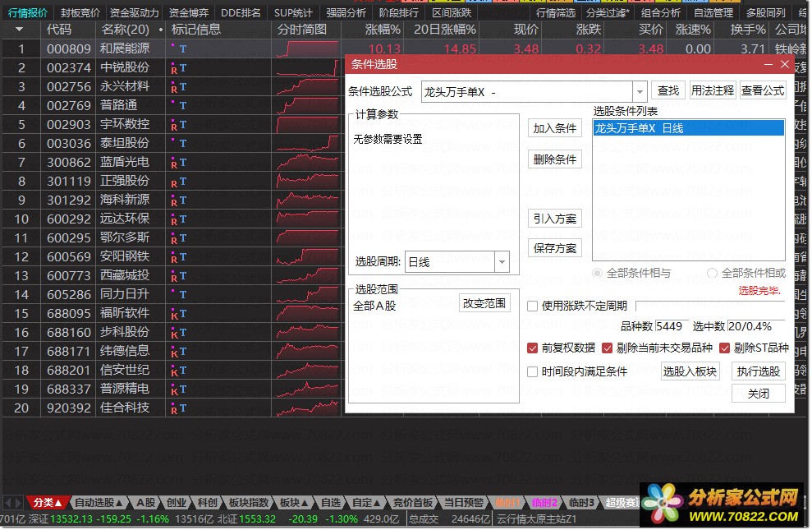
Task: Click the R marker icon for 中锐股份
Action: 174,70
